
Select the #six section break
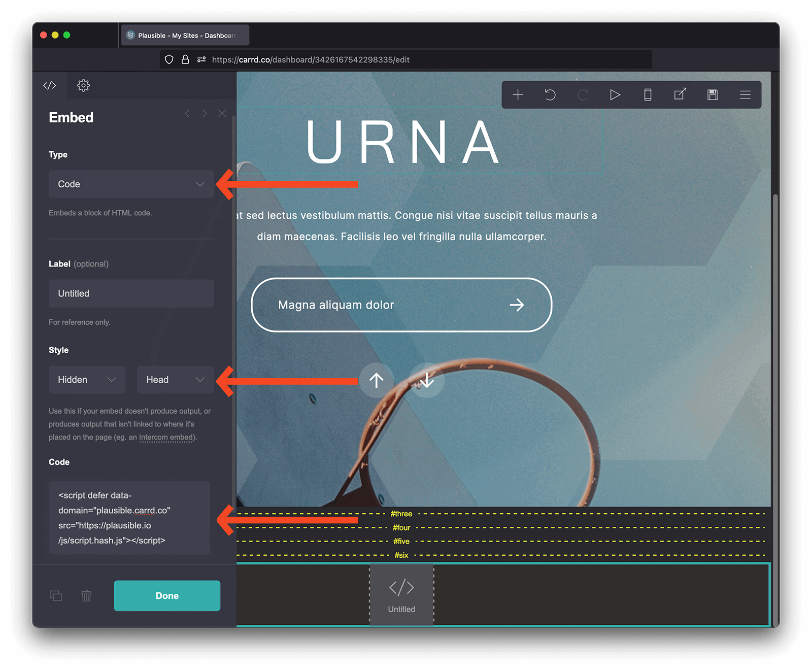pyautogui.click(x=401, y=555)
